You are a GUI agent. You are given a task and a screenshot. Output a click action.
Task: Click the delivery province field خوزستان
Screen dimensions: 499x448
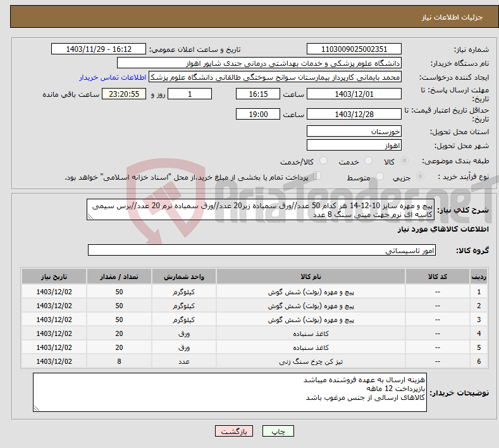click(354, 131)
